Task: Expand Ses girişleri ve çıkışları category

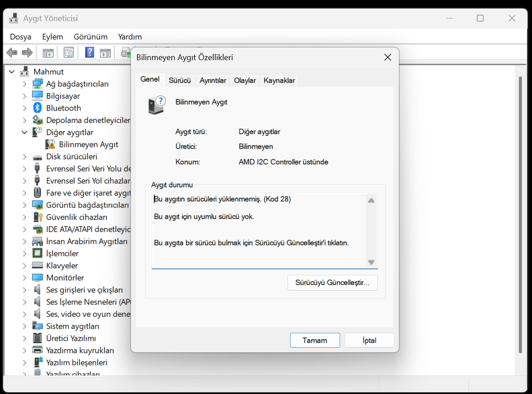Action: [x=24, y=290]
